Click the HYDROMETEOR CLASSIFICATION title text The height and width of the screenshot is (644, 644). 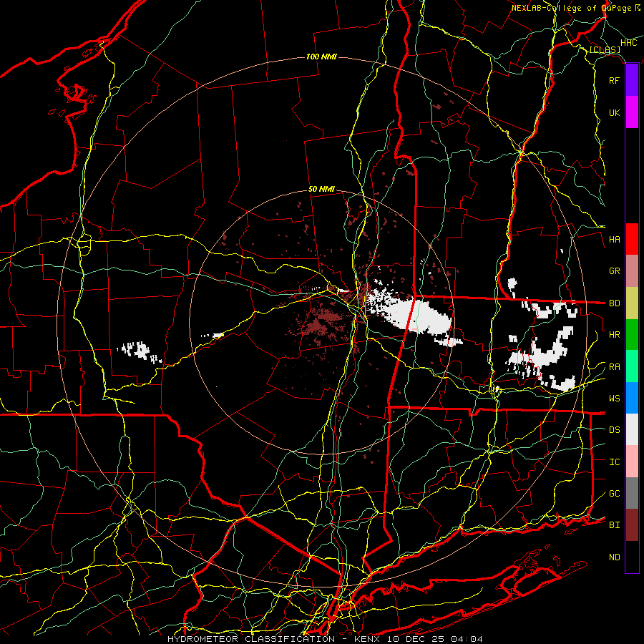(x=251, y=639)
